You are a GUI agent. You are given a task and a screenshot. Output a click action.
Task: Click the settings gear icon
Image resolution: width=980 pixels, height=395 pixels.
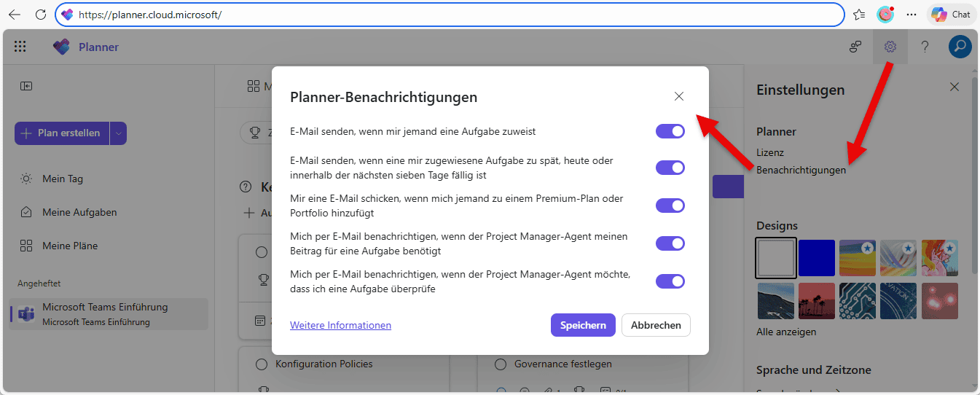tap(890, 47)
